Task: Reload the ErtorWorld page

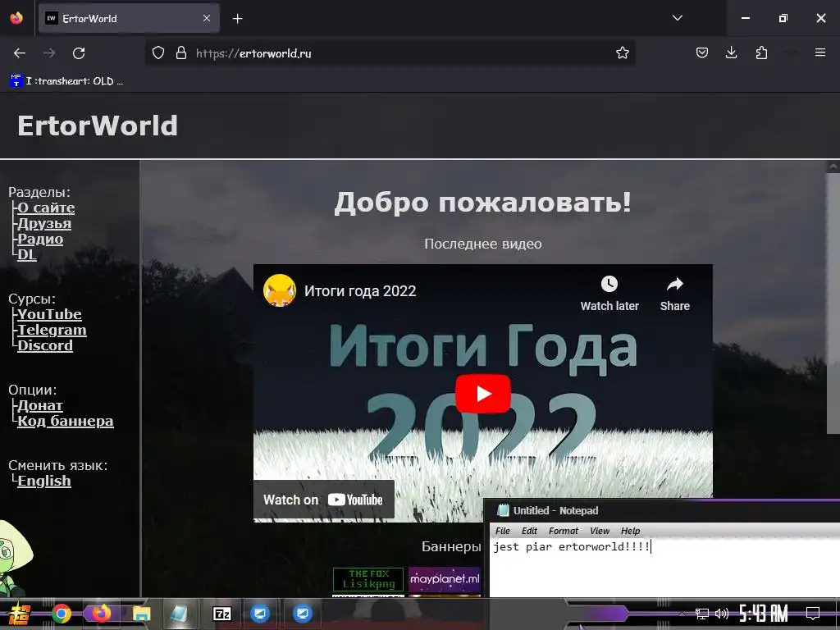Action: (79, 53)
